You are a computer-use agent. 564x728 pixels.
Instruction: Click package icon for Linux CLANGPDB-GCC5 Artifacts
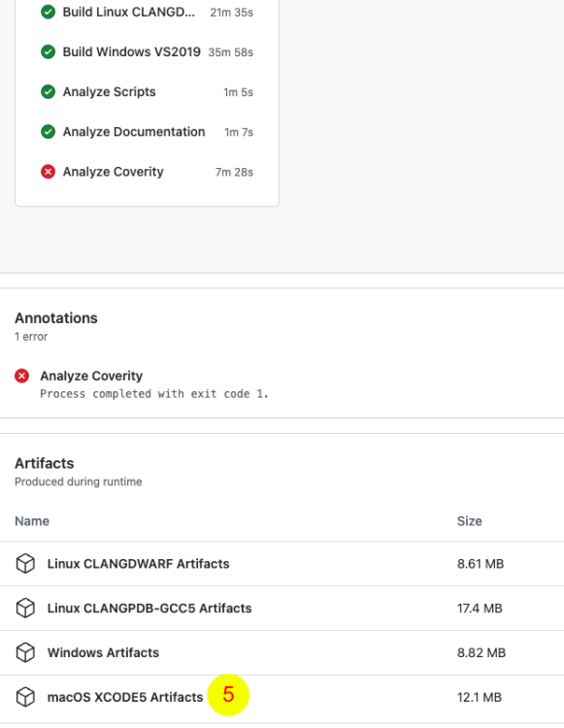(25, 609)
